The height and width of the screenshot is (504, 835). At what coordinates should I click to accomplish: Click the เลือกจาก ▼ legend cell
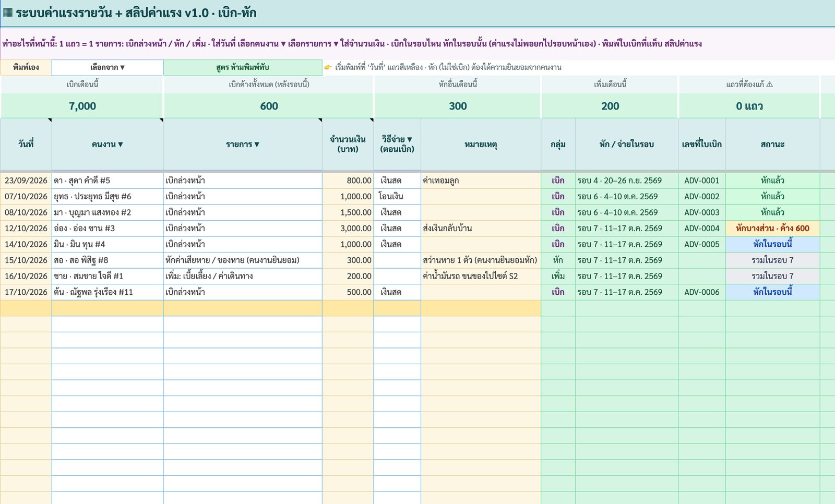tap(108, 67)
